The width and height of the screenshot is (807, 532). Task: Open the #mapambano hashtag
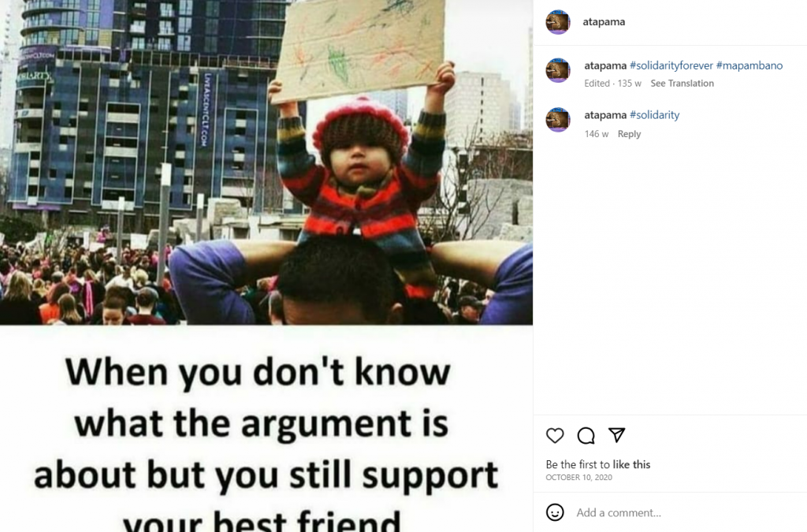(749, 65)
